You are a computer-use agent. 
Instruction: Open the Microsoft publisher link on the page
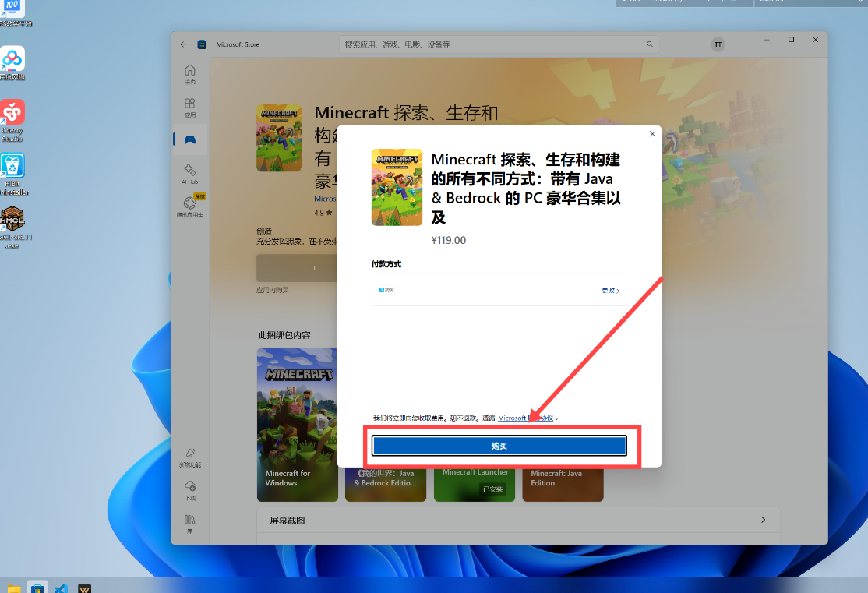coord(326,198)
